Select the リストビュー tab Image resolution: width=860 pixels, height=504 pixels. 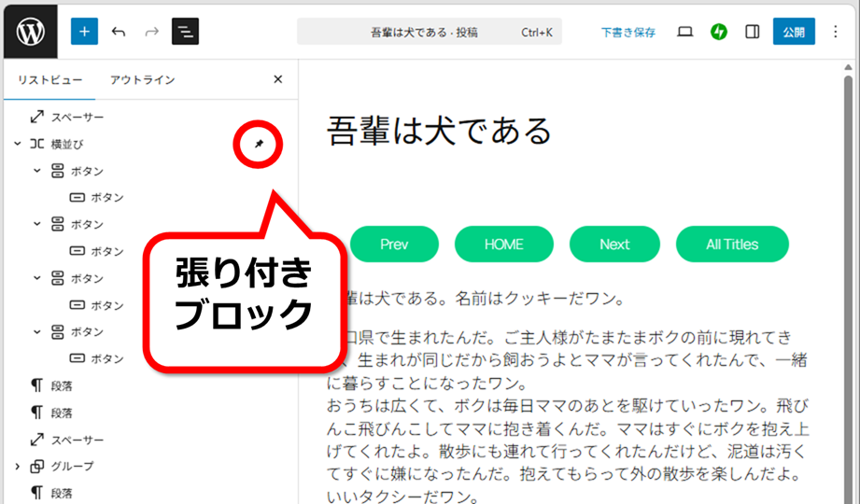(49, 80)
